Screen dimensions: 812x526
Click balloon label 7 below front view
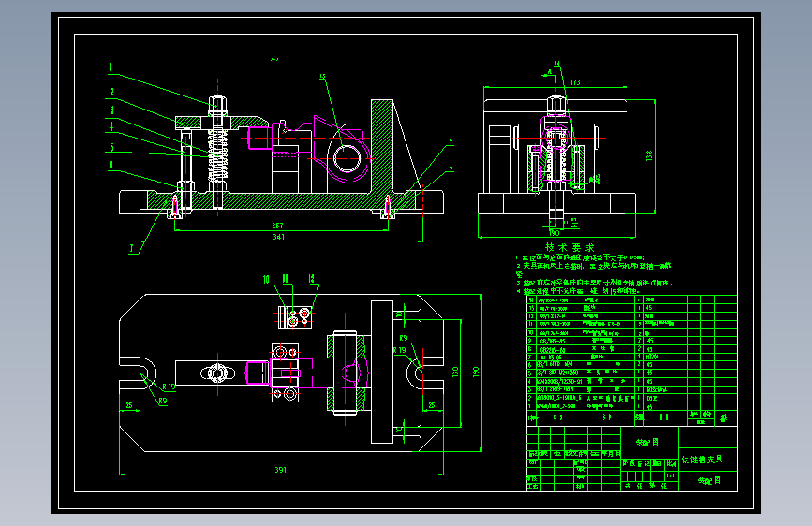(131, 249)
